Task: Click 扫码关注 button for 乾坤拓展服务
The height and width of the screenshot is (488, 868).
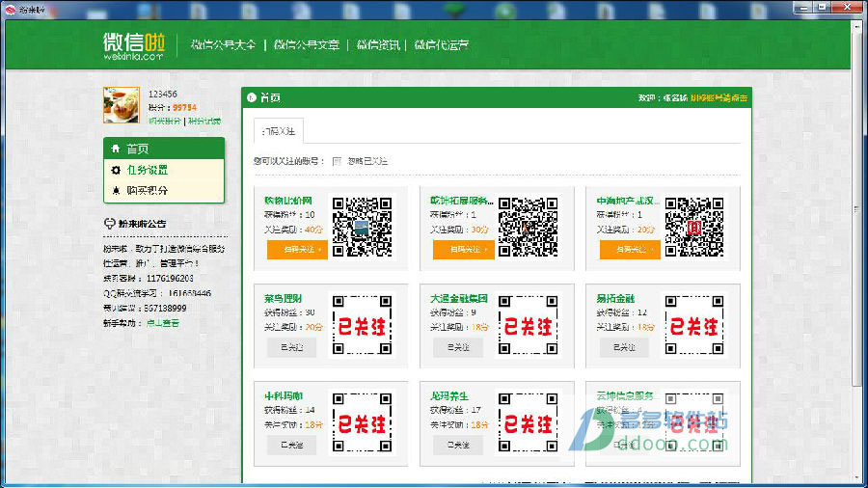Action: (463, 250)
